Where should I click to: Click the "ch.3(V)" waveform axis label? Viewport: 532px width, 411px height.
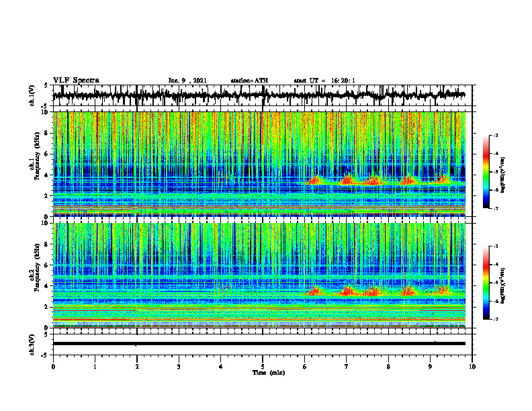32,345
